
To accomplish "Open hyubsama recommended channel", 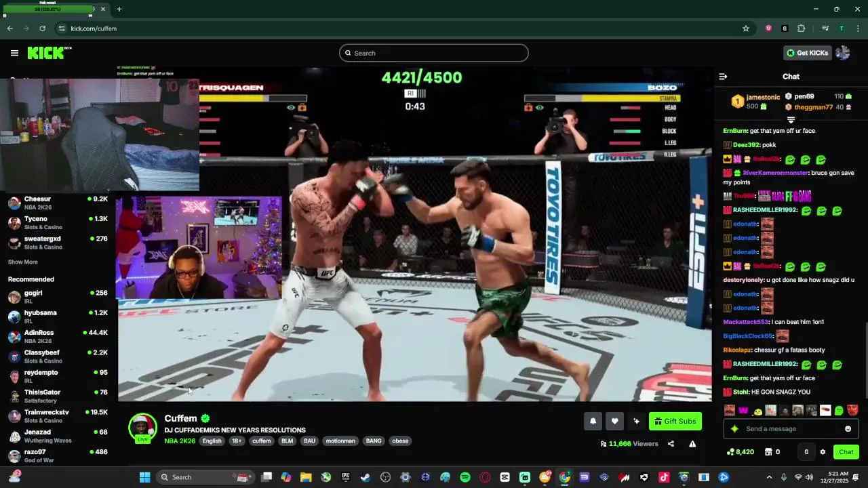I will [58, 317].
